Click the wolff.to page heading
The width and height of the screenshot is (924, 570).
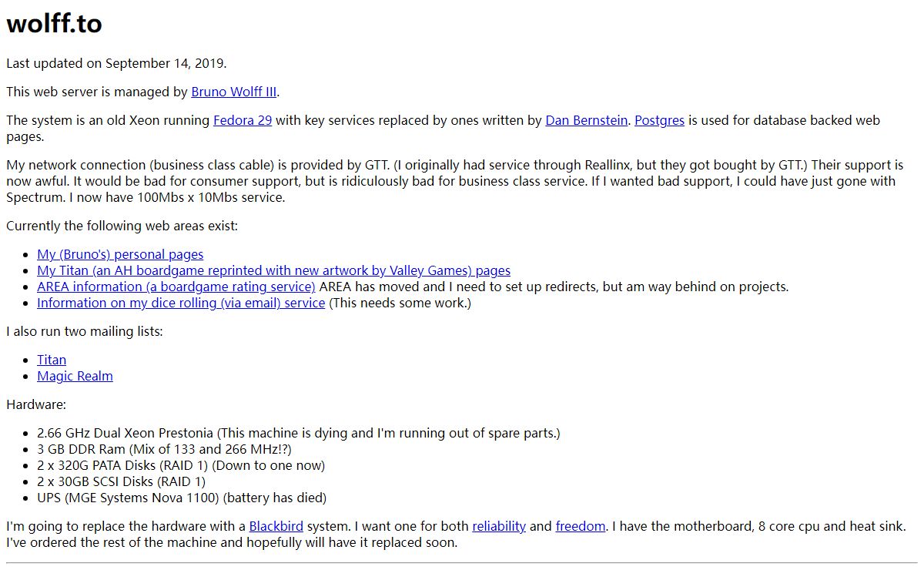(x=54, y=24)
